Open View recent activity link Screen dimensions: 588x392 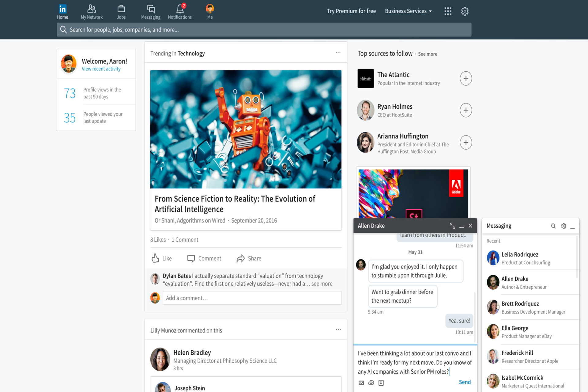(x=101, y=69)
